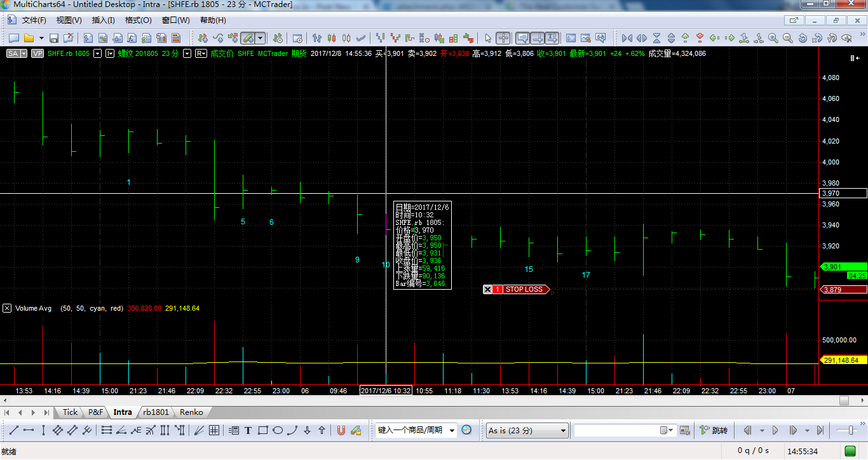
Task: Click the red down arrow scale icon
Action: pyautogui.click(x=700, y=38)
